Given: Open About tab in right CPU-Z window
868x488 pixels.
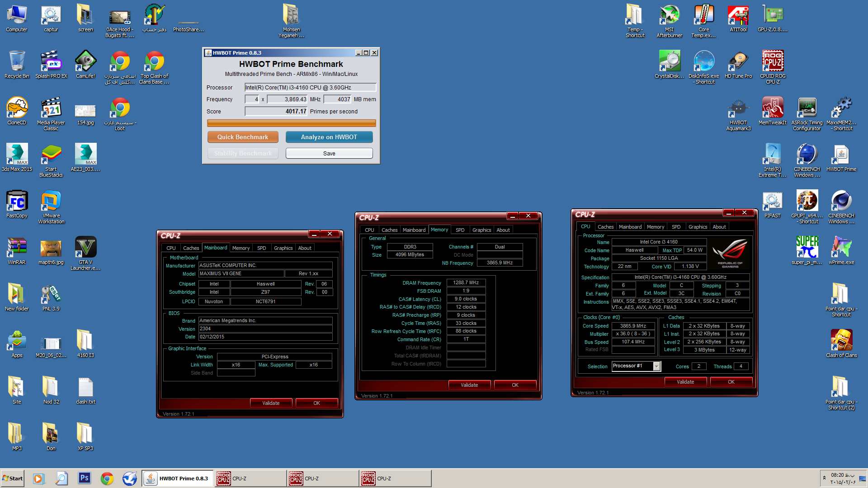Looking at the screenshot, I should (719, 227).
